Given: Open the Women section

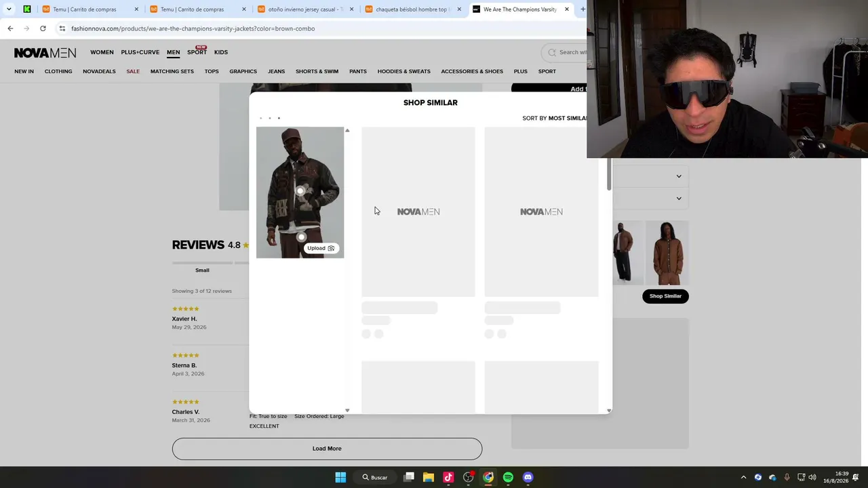Looking at the screenshot, I should (102, 52).
